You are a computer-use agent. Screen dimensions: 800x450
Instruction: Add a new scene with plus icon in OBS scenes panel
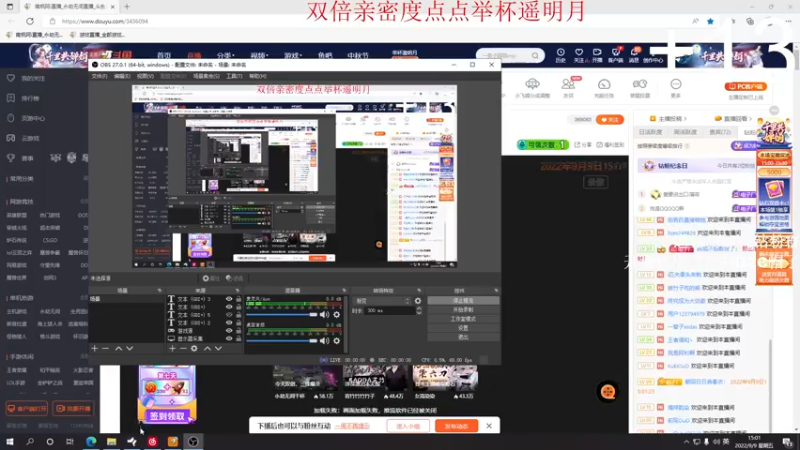(94, 348)
